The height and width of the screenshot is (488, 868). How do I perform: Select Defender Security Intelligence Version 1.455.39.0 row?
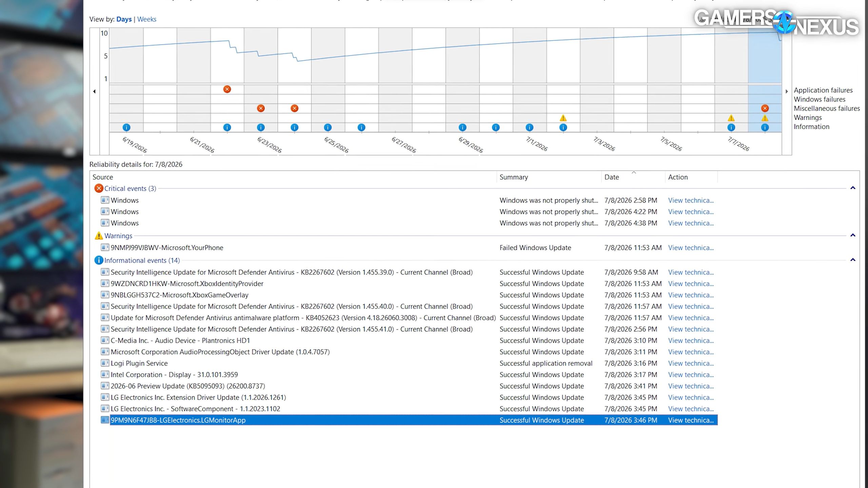tap(409, 272)
